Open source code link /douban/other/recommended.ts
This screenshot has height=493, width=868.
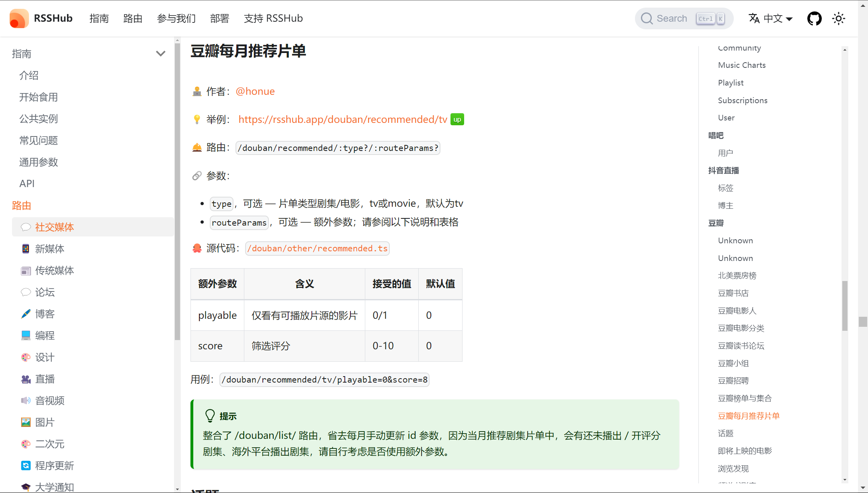click(317, 249)
